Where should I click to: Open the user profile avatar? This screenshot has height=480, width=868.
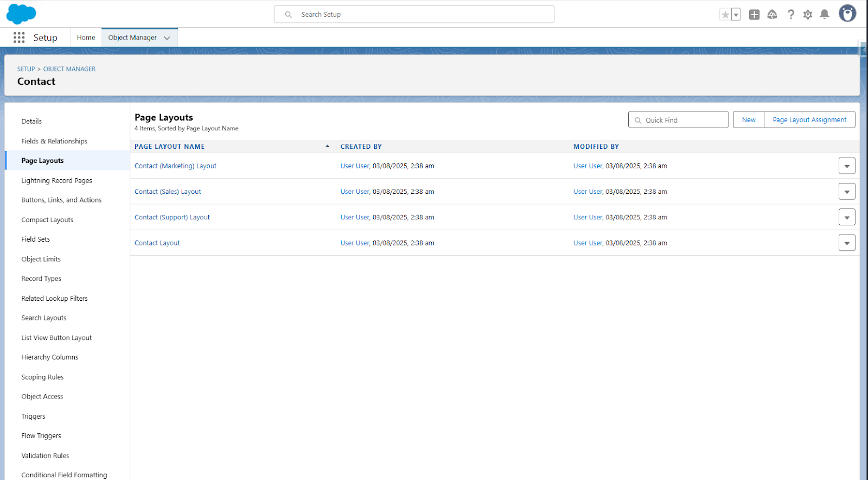pos(847,14)
